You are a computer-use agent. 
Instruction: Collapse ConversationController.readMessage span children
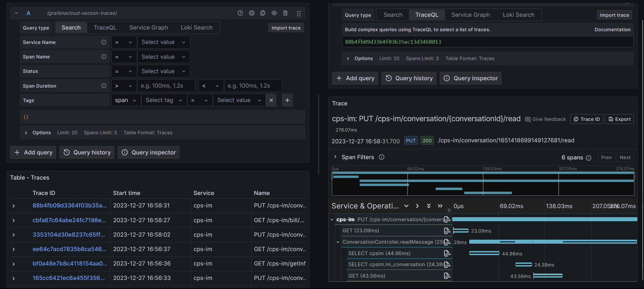click(338, 242)
